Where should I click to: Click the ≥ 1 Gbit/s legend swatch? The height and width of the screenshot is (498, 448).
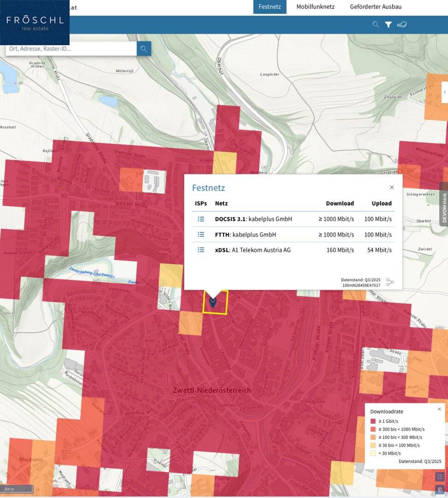point(373,421)
